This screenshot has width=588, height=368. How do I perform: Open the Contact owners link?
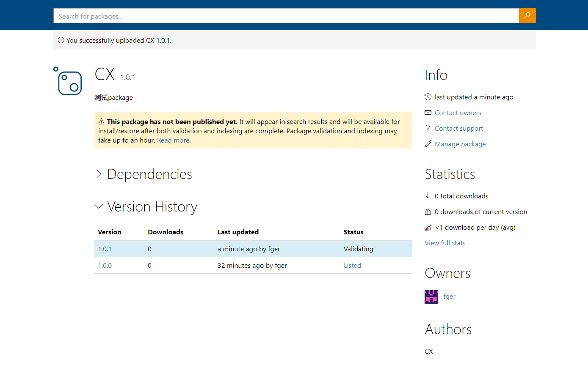click(458, 113)
